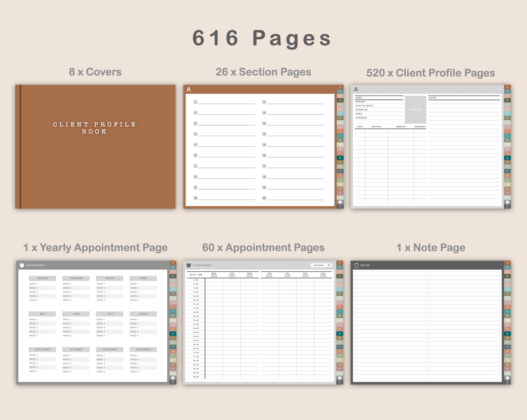527x420 pixels.
Task: Open tab D on Client Profile page
Action: click(508, 100)
